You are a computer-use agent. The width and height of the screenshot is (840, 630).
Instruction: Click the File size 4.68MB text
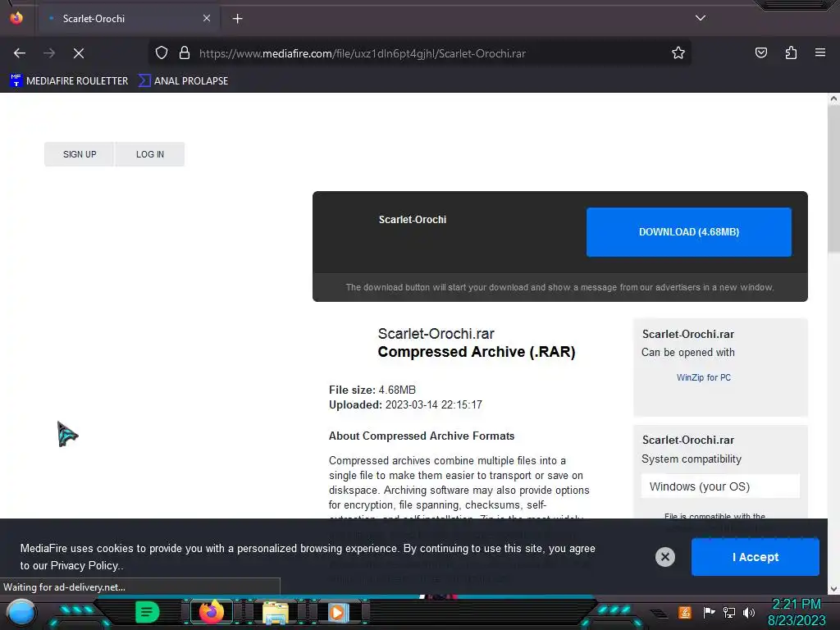coord(372,390)
